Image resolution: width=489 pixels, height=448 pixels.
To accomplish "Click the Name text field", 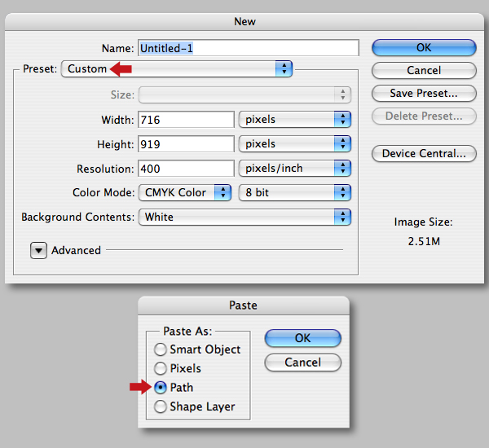I will [249, 48].
